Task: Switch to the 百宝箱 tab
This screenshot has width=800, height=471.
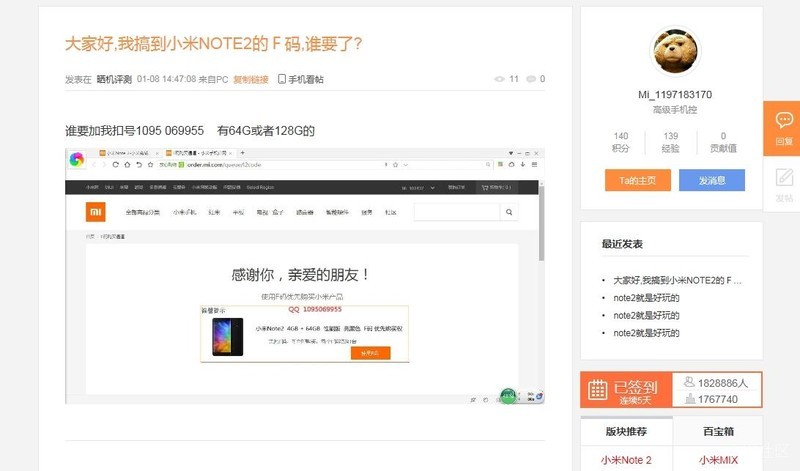Action: [718, 431]
